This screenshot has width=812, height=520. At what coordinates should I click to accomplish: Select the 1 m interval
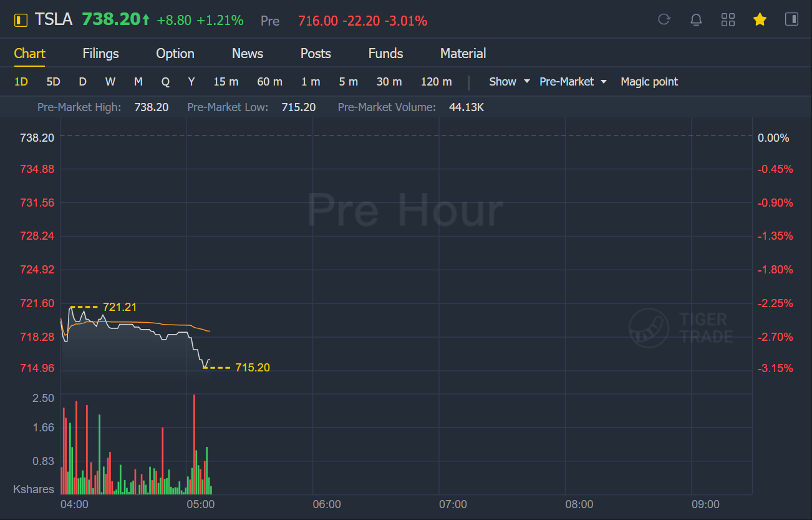click(x=311, y=82)
